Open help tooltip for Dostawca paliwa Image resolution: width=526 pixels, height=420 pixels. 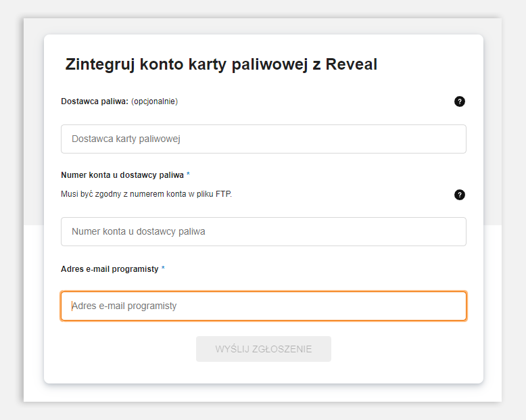(x=459, y=101)
